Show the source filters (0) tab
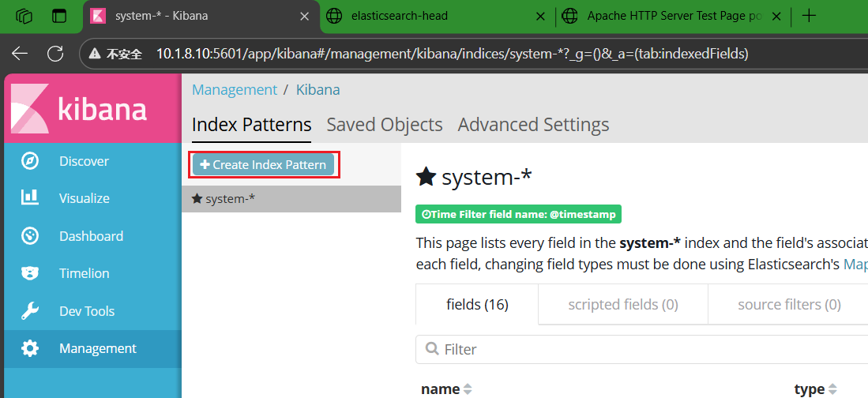868x398 pixels. (788, 305)
